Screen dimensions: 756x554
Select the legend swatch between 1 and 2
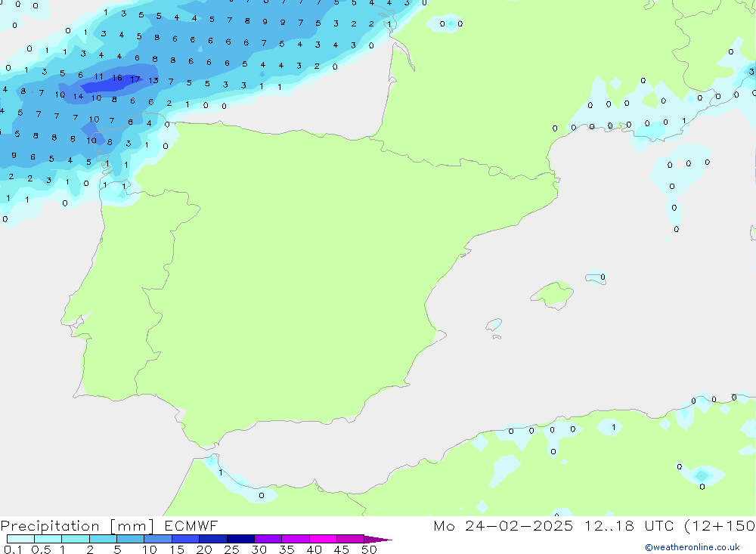[x=75, y=539]
